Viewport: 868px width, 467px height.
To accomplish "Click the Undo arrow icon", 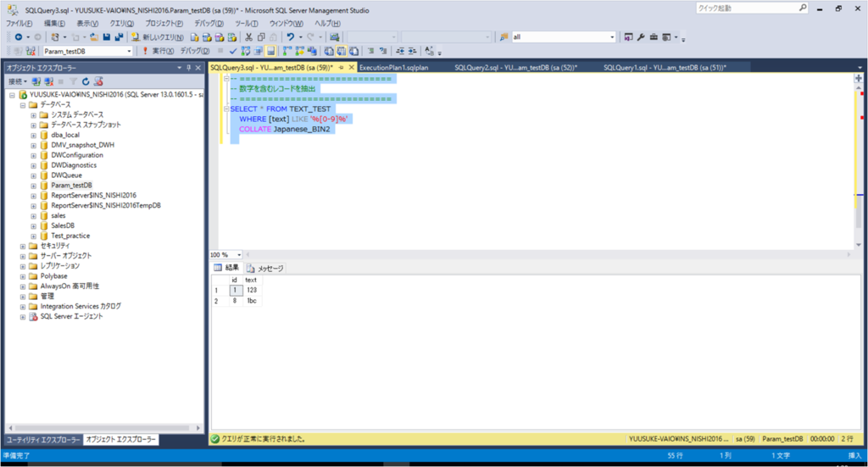I will point(290,37).
